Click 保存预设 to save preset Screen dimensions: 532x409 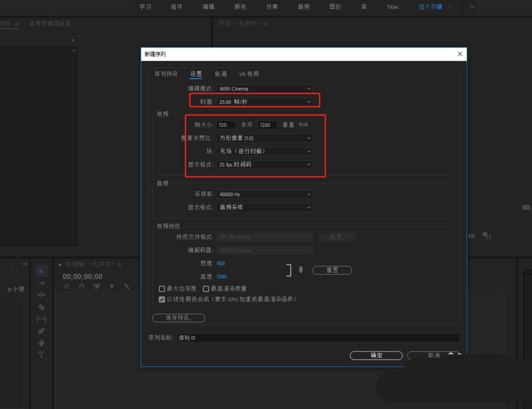click(178, 317)
